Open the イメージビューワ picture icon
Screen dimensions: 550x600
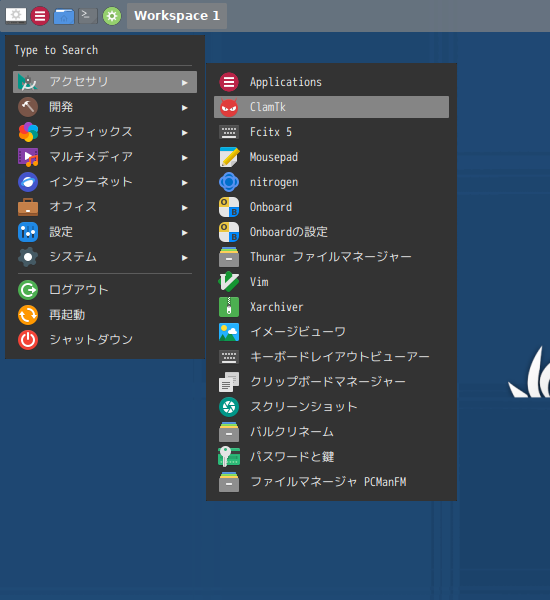coord(229,332)
